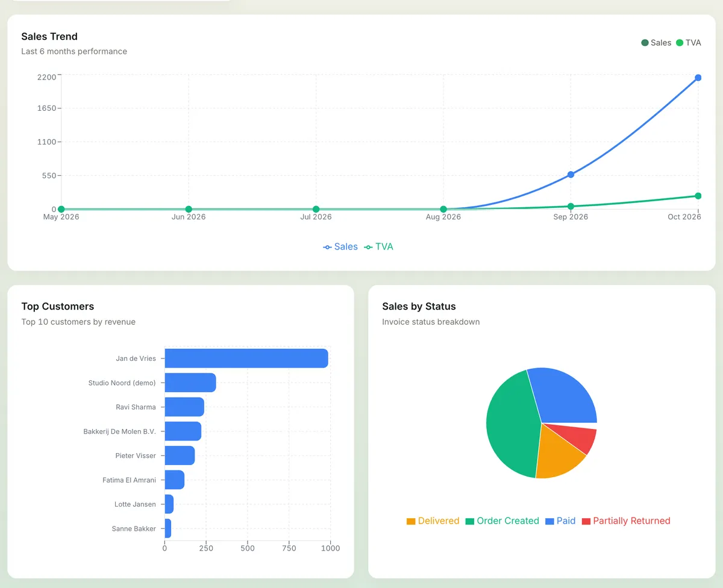723x588 pixels.
Task: Click the Sanne Bakker revenue bar
Action: (168, 528)
